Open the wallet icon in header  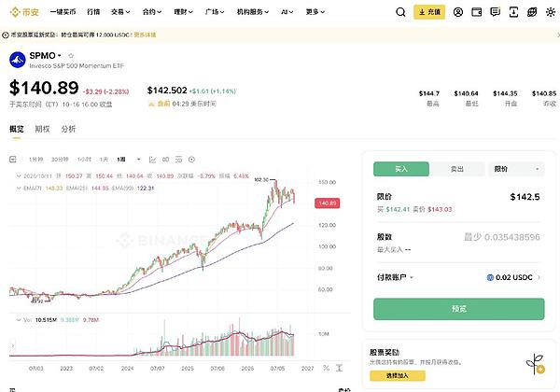[476, 12]
